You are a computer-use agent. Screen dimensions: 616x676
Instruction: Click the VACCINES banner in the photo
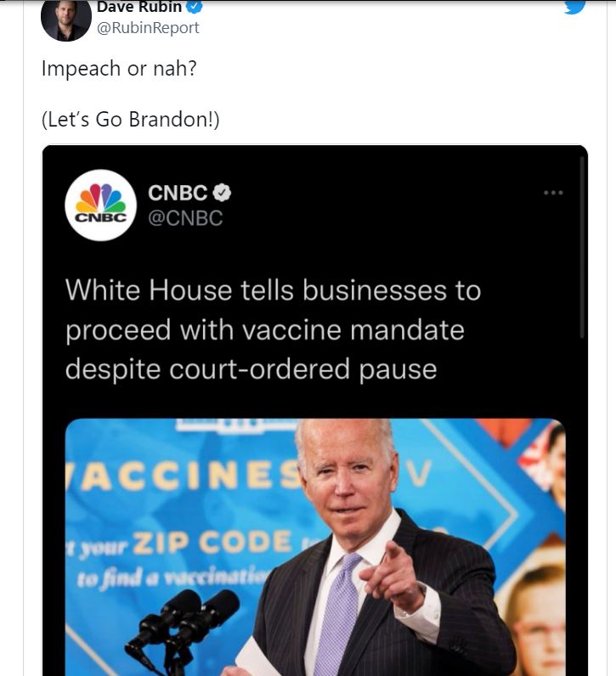[184, 476]
